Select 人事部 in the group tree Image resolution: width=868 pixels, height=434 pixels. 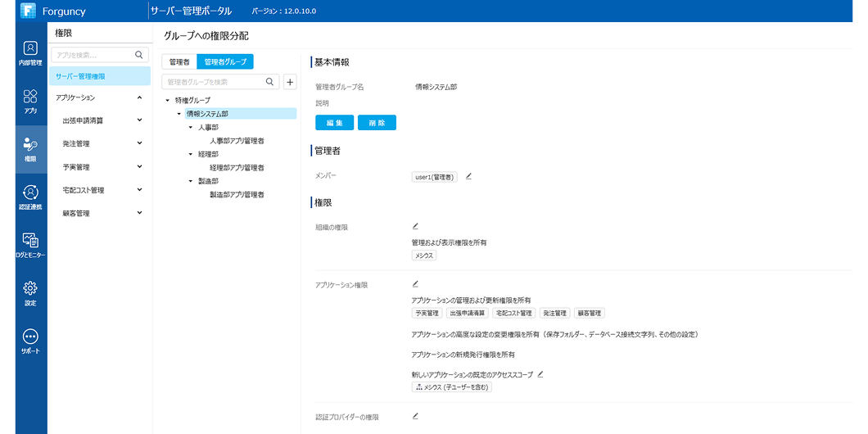pyautogui.click(x=208, y=127)
